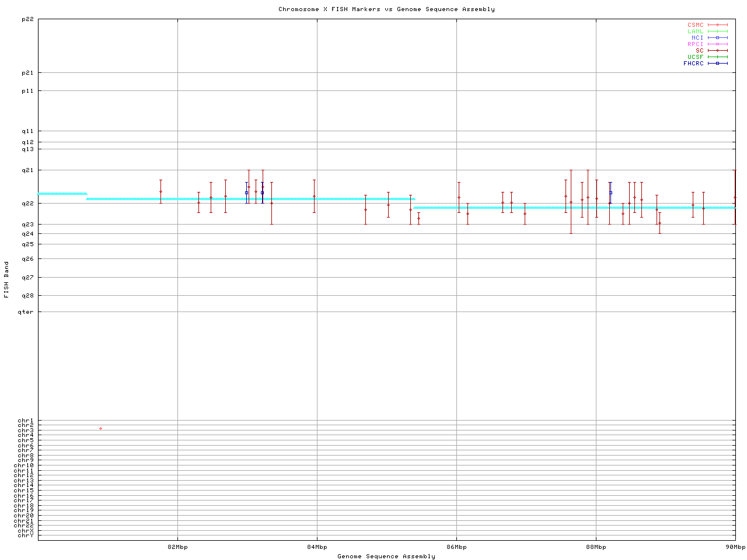
Task: Select the q21 band label
Action: pos(27,170)
